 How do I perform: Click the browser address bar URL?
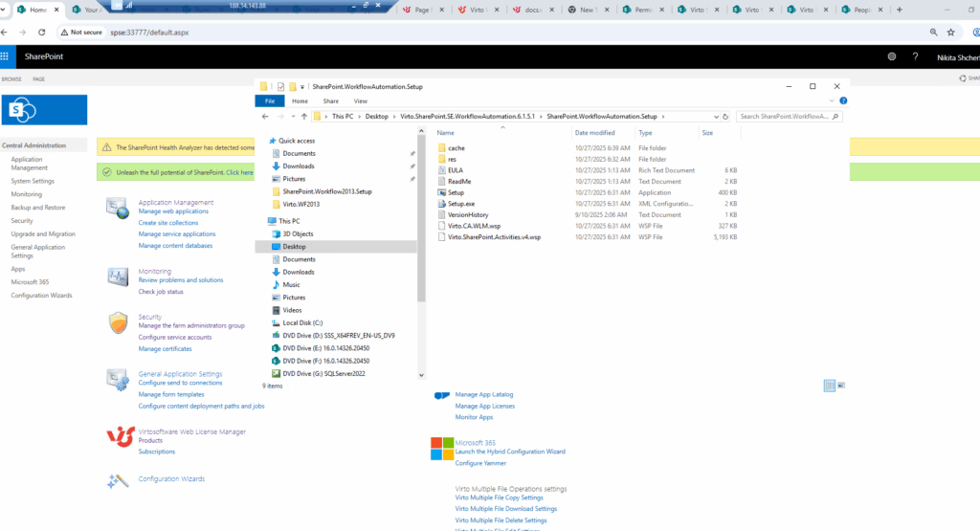click(149, 33)
